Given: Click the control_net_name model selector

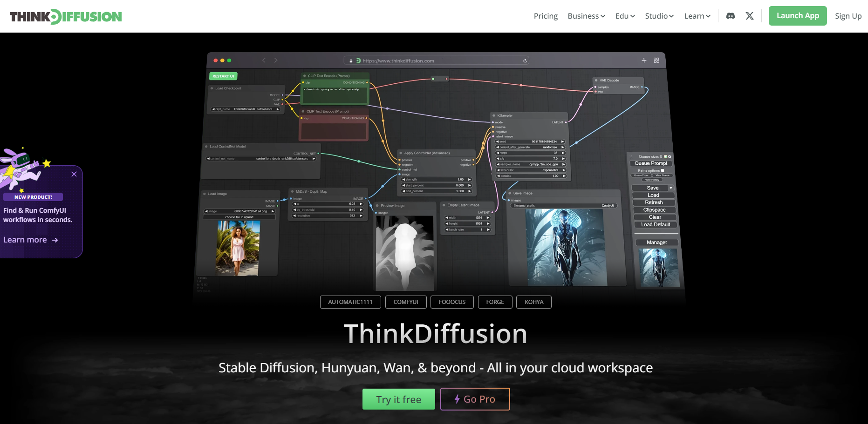Looking at the screenshot, I should pyautogui.click(x=261, y=159).
